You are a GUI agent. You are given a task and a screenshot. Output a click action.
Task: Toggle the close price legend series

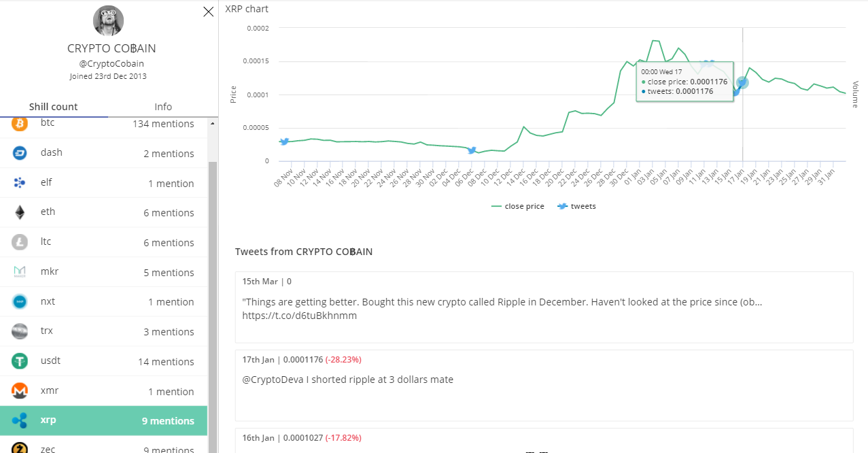tap(517, 206)
